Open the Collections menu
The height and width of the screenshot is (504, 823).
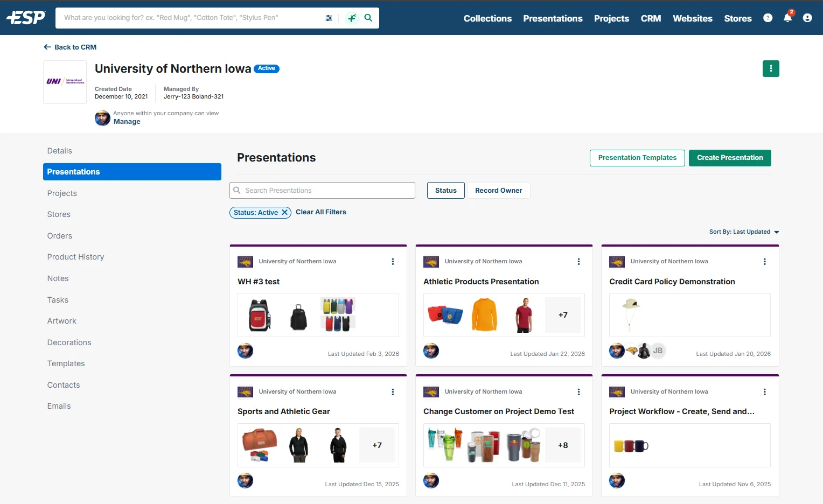pyautogui.click(x=487, y=18)
